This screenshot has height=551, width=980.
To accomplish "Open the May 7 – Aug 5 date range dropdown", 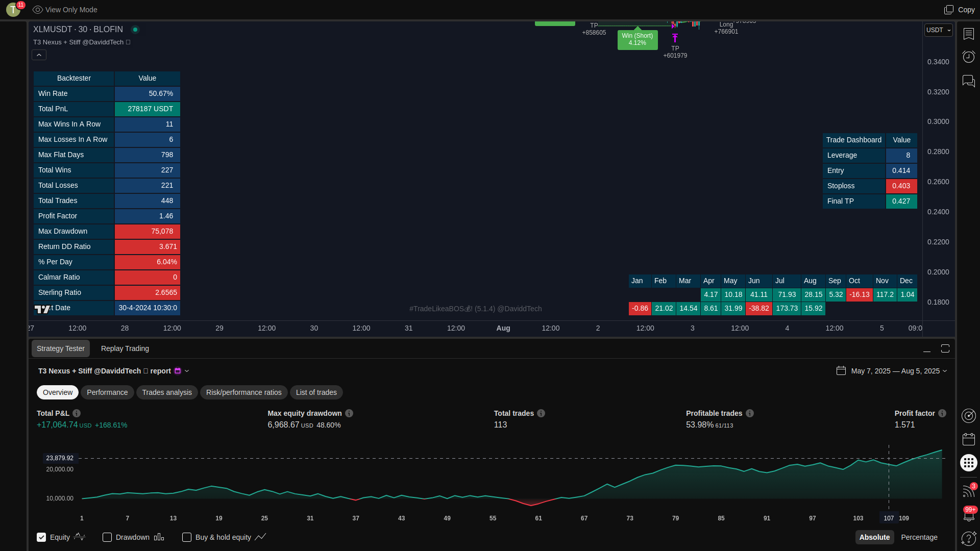I will [x=899, y=371].
